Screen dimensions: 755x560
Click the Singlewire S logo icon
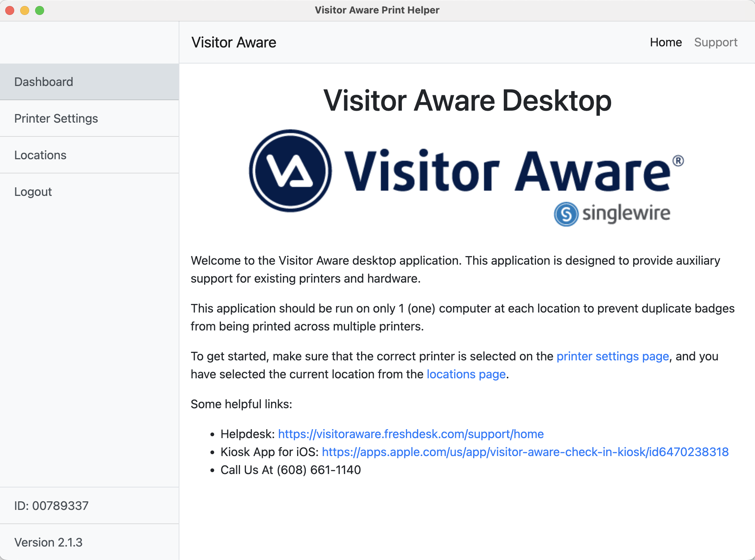(x=566, y=214)
